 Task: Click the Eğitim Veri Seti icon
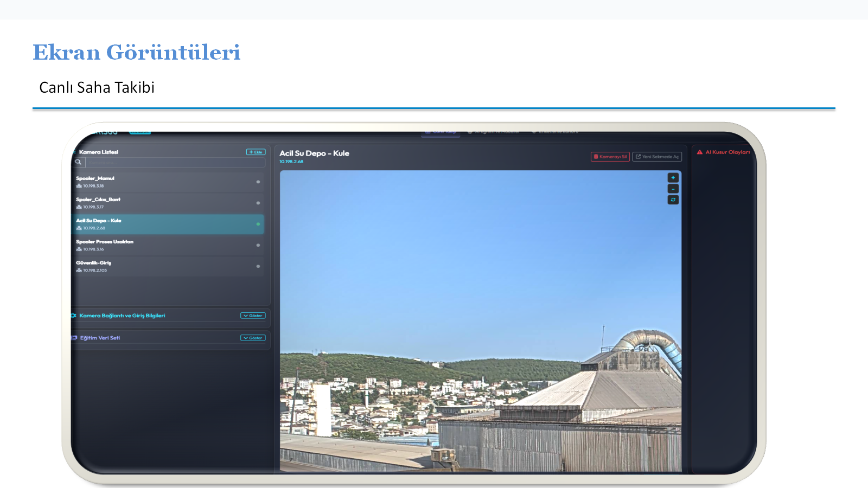pos(74,338)
